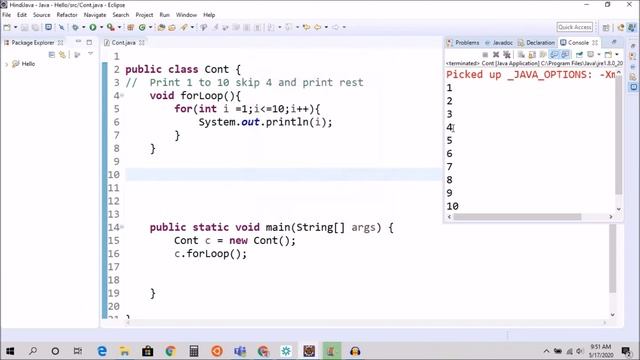Click the Terminate square in Console toolbar

[x=485, y=55]
